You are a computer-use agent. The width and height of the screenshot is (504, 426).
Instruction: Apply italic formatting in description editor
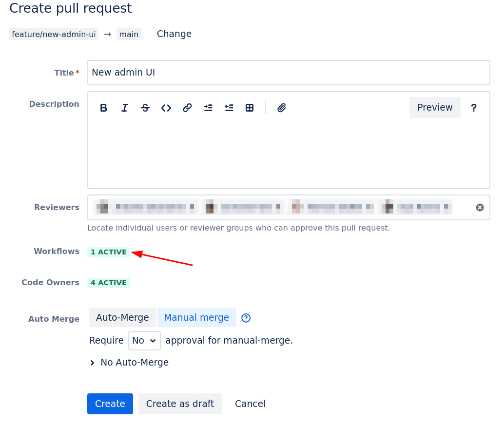[125, 108]
